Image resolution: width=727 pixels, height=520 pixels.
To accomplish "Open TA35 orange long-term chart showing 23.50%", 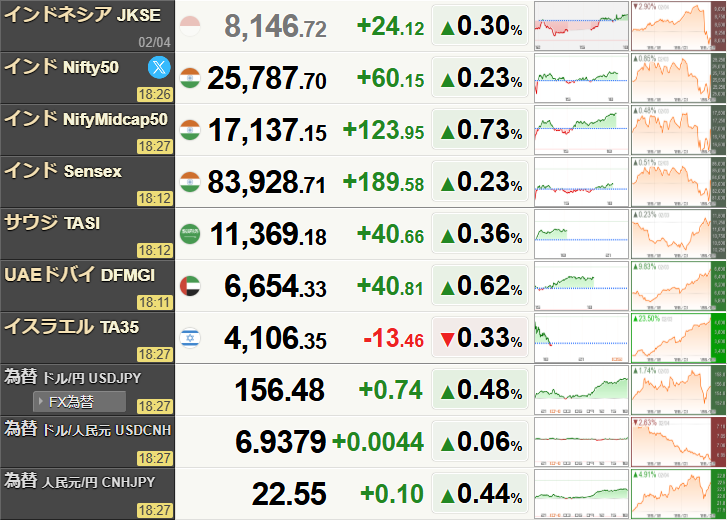I will tap(679, 338).
